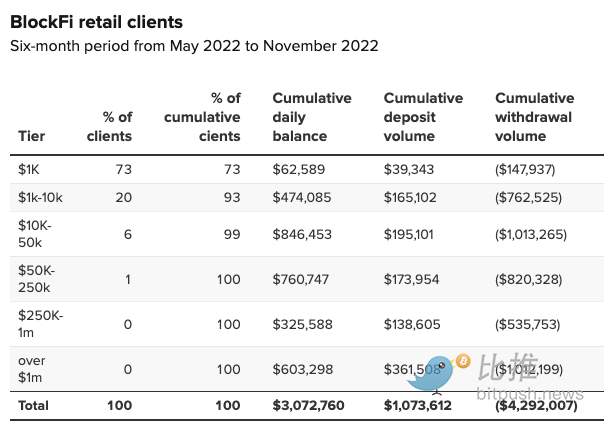Click '6' in the $10K-50k row
604x421 pixels.
[x=128, y=235]
